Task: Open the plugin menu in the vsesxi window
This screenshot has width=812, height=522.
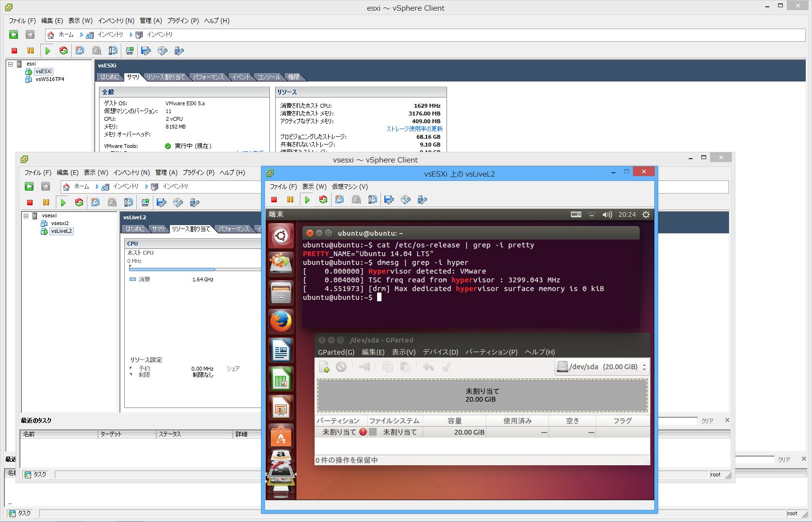Action: click(x=199, y=173)
